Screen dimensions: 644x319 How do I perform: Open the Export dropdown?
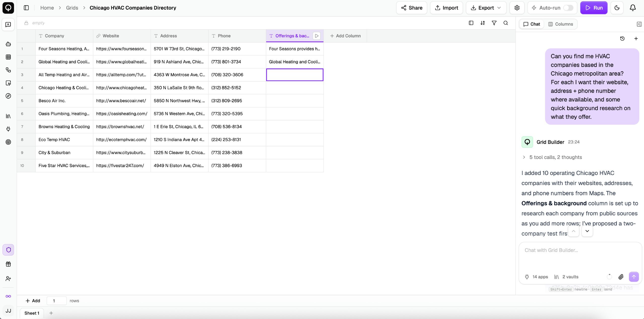(486, 8)
